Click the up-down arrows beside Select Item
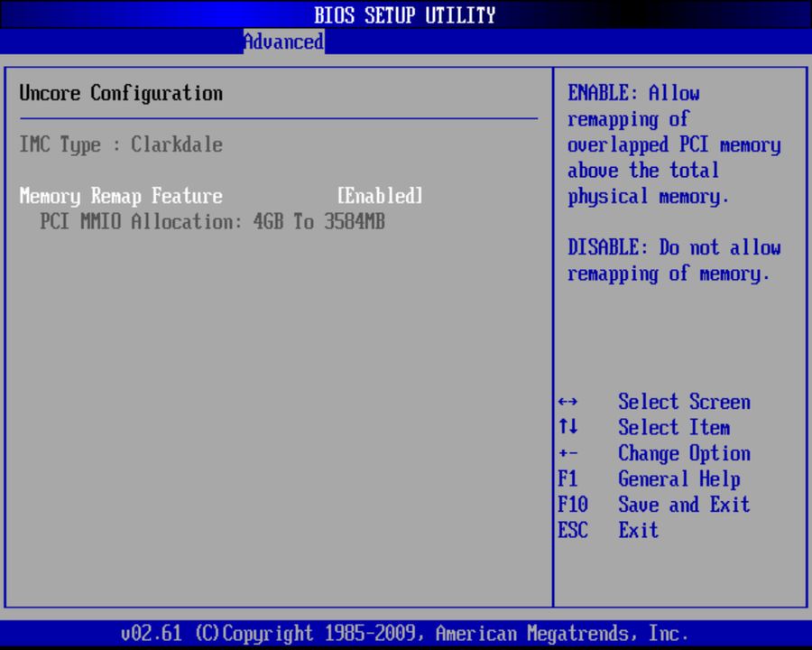This screenshot has width=812, height=650. click(568, 427)
